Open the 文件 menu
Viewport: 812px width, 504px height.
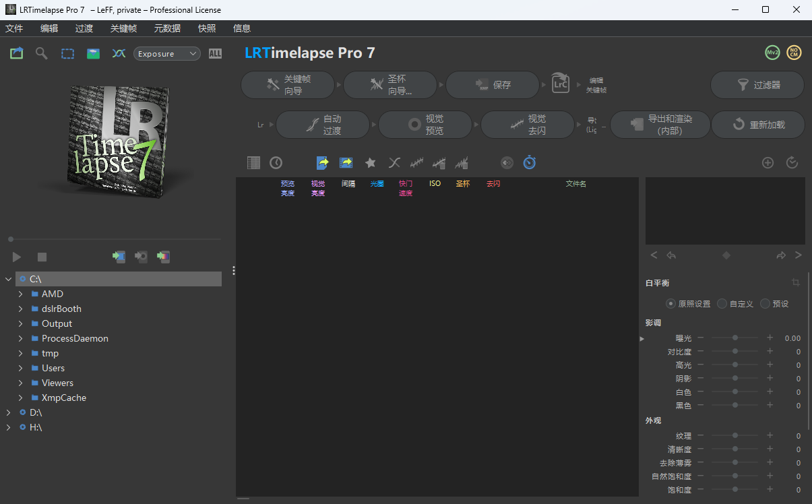pyautogui.click(x=14, y=28)
